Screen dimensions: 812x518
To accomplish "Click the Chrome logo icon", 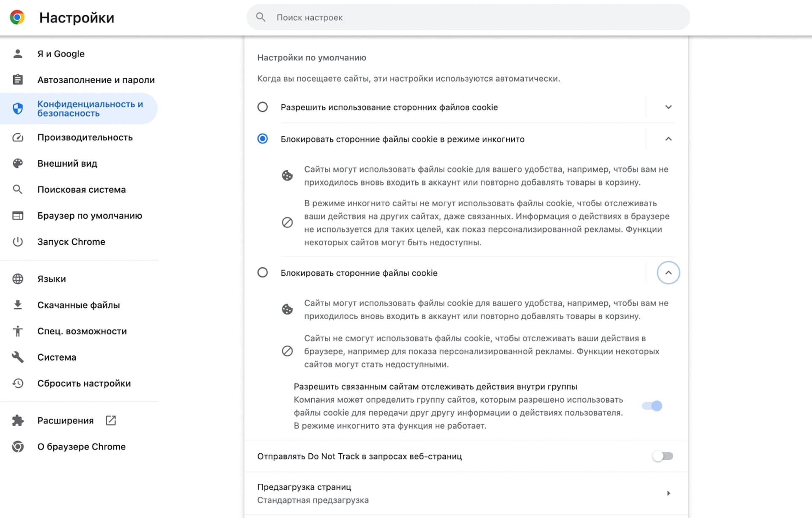I will click(x=17, y=17).
